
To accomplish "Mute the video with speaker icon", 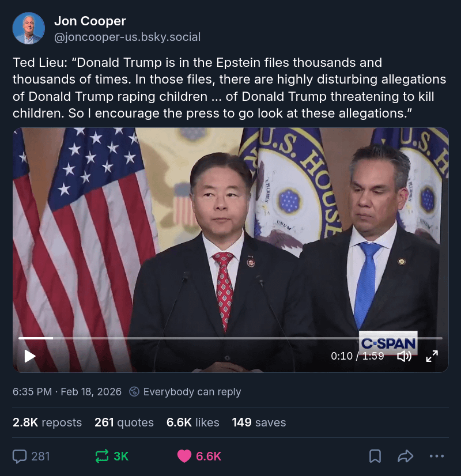I will [x=405, y=356].
